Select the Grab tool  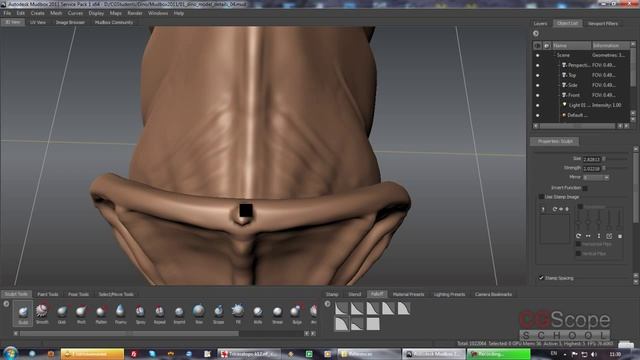point(62,313)
